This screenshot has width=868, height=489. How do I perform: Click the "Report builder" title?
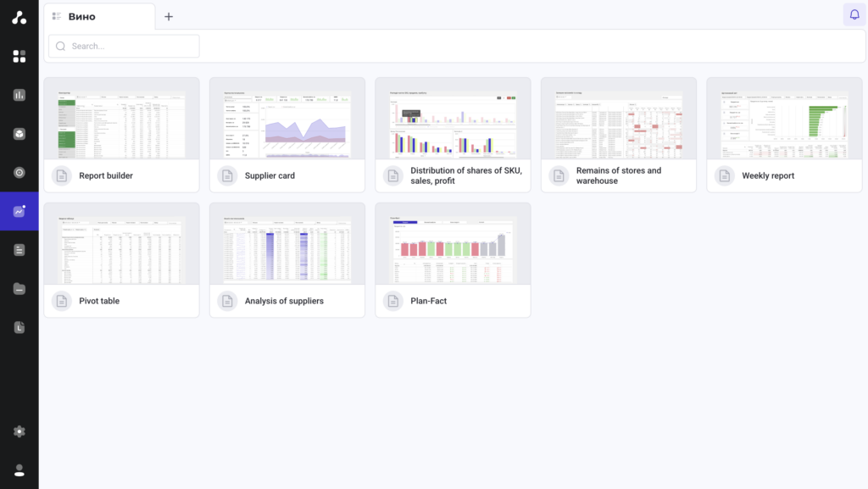click(106, 176)
